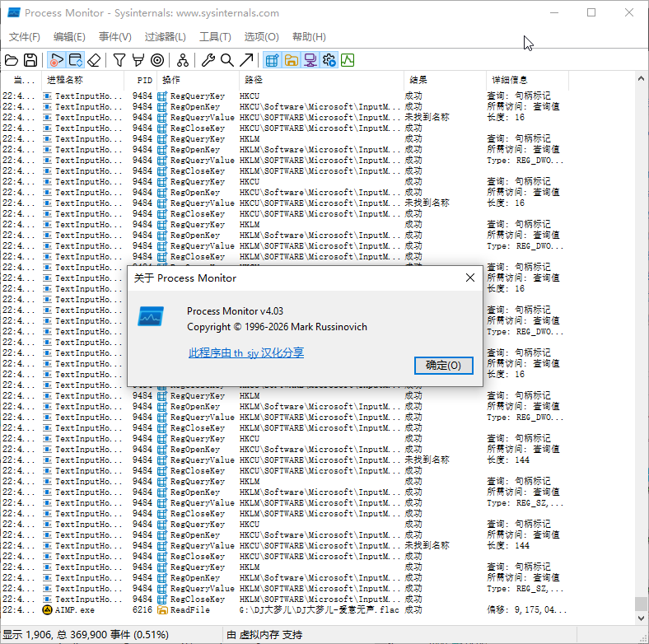Click the scroll up arrow of event list

(641, 78)
